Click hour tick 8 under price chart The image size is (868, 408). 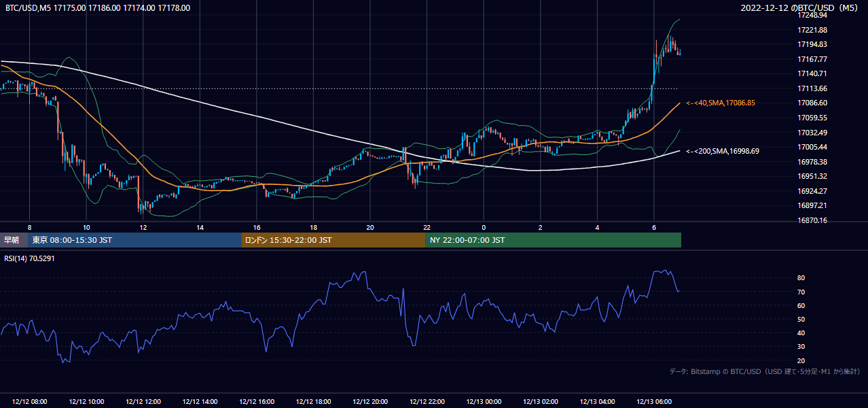pyautogui.click(x=29, y=227)
